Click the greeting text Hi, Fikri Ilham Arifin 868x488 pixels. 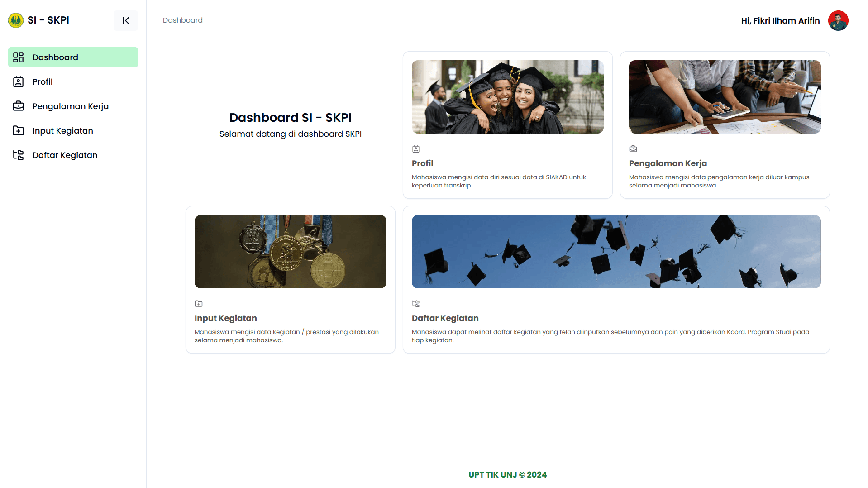[780, 20]
